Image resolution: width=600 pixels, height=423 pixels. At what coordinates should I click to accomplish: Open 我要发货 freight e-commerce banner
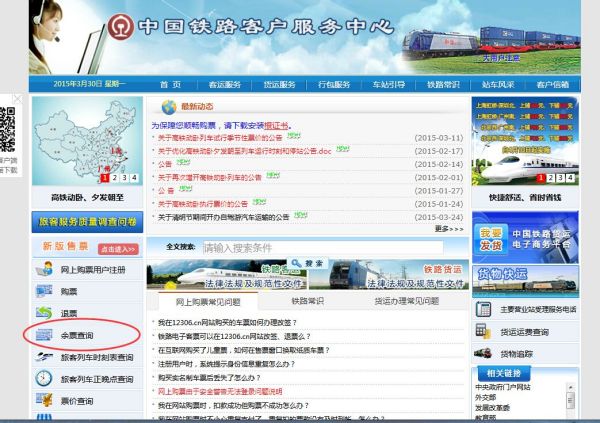[525, 237]
